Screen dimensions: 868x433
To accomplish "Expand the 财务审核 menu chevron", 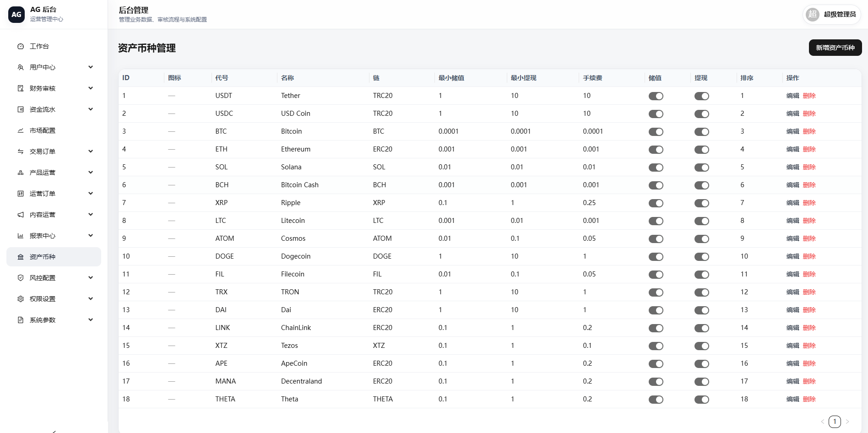I will (91, 88).
